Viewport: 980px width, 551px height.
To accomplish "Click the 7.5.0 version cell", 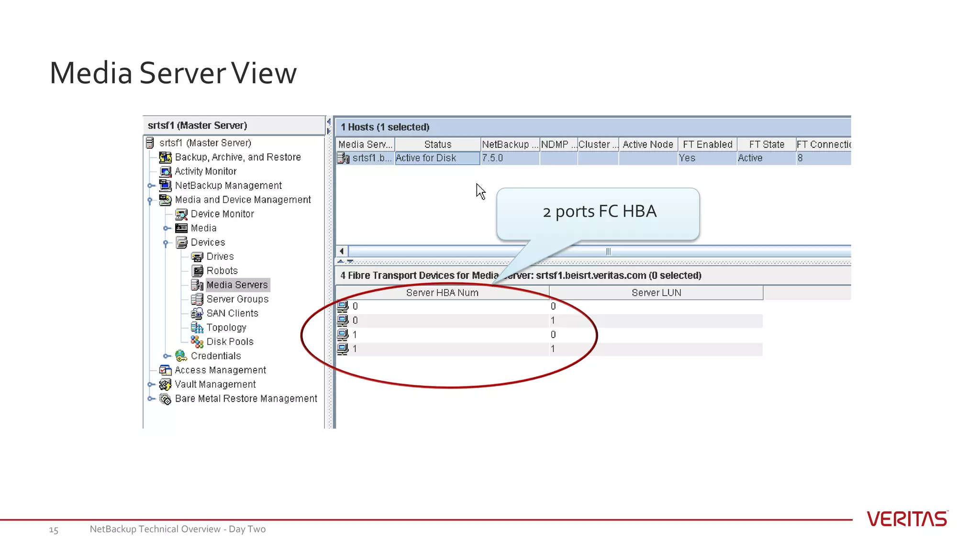I will coord(510,158).
